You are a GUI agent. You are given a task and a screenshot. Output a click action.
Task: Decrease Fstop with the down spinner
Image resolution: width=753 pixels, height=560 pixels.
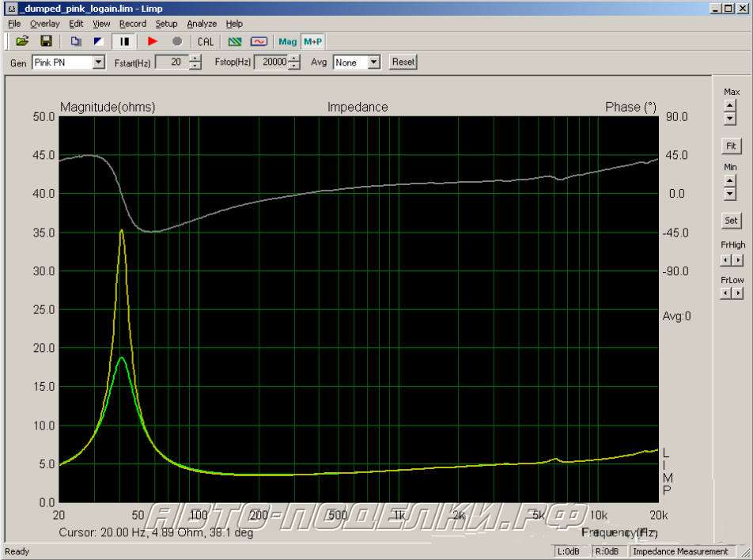(x=294, y=66)
